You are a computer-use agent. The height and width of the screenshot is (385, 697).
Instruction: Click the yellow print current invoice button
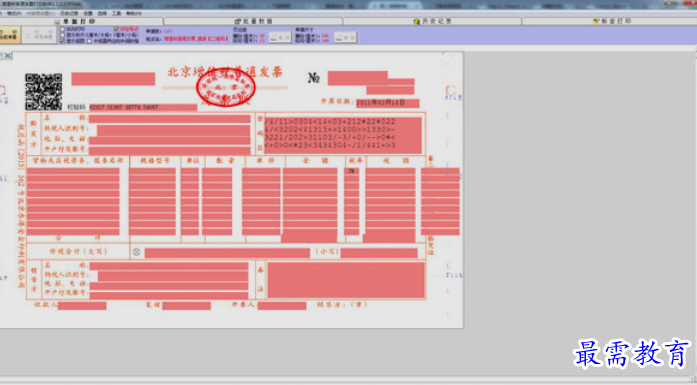click(x=9, y=35)
